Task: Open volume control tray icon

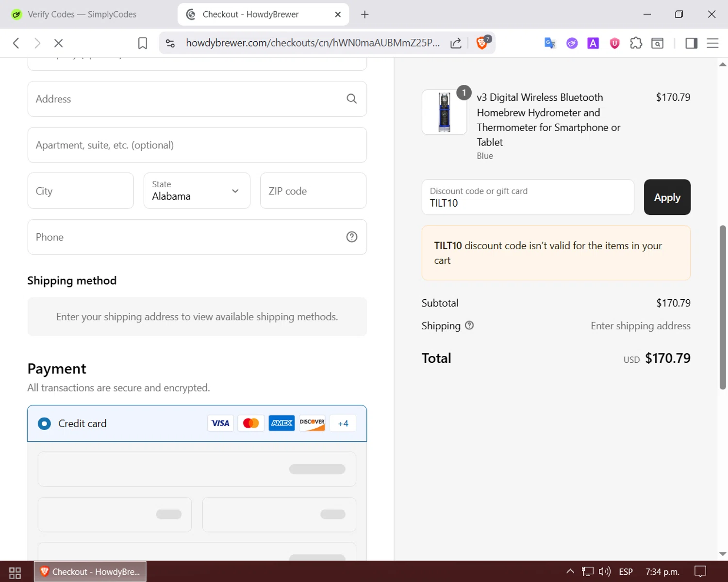Action: point(605,571)
